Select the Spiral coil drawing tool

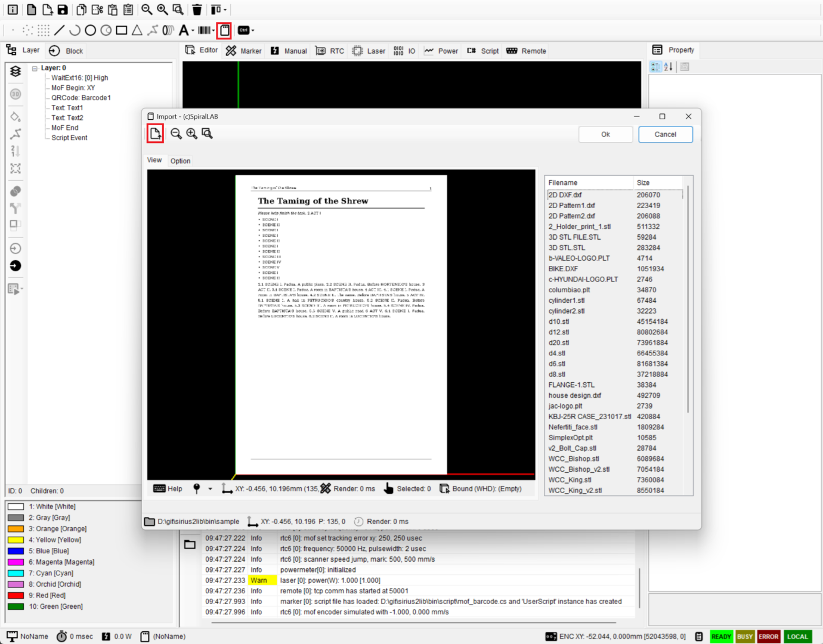point(168,30)
